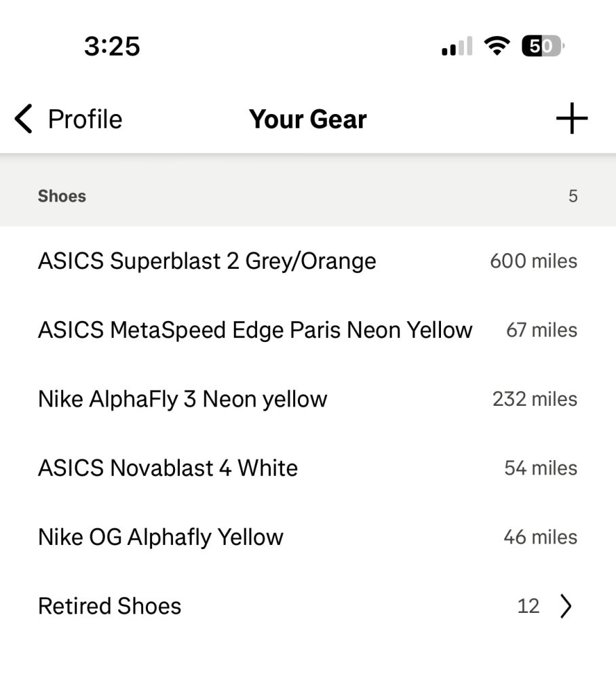Tap the 54 miles mileage label
This screenshot has height=695, width=616.
[x=541, y=468]
